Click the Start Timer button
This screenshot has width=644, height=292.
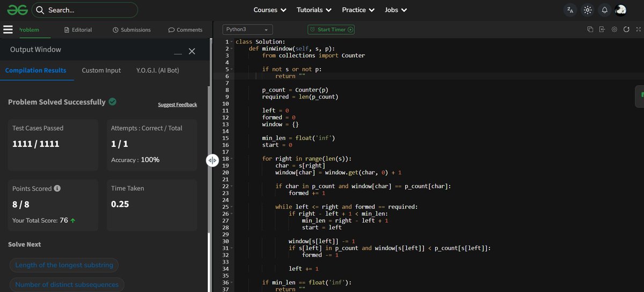(x=331, y=29)
